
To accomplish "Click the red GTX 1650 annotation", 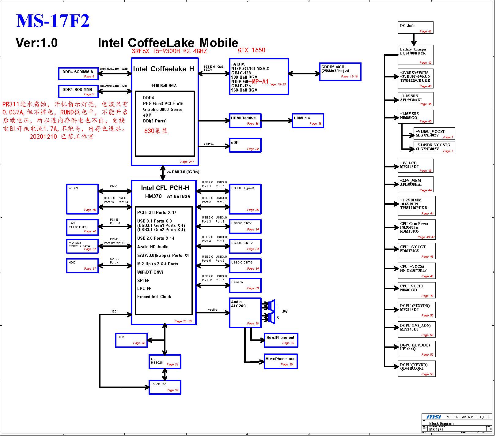I will tap(252, 50).
